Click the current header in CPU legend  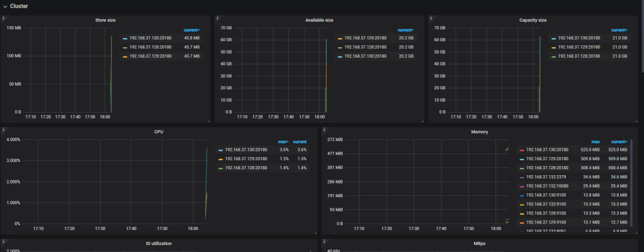[299, 142]
